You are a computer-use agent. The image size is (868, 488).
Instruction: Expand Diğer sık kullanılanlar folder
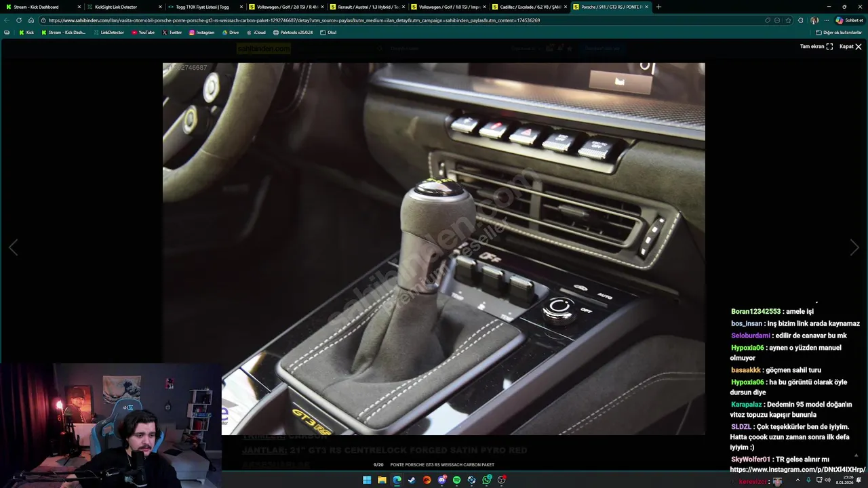coord(839,33)
